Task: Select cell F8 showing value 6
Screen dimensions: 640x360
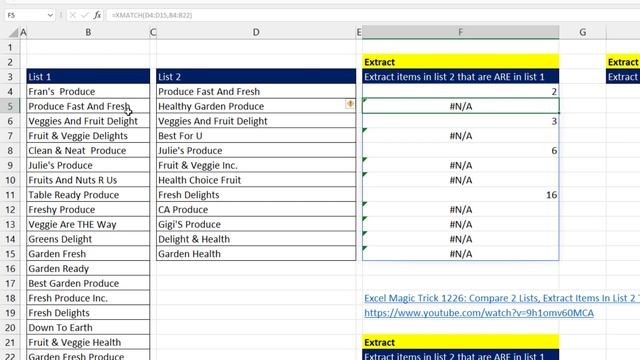Action: (x=460, y=150)
